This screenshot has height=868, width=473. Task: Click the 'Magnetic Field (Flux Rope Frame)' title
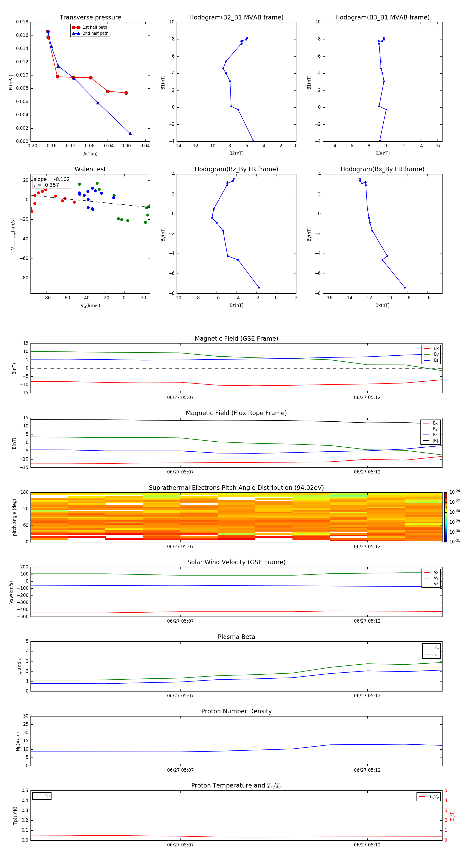pyautogui.click(x=236, y=413)
